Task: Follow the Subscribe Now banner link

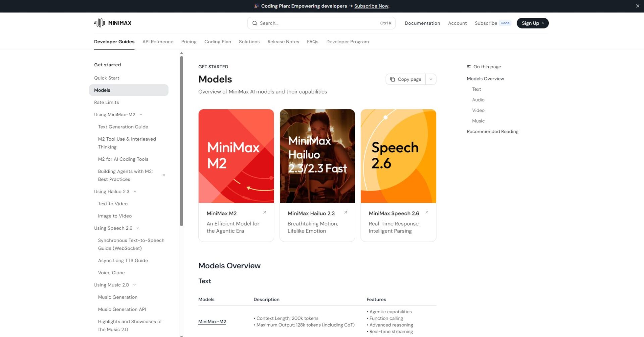Action: pyautogui.click(x=371, y=6)
